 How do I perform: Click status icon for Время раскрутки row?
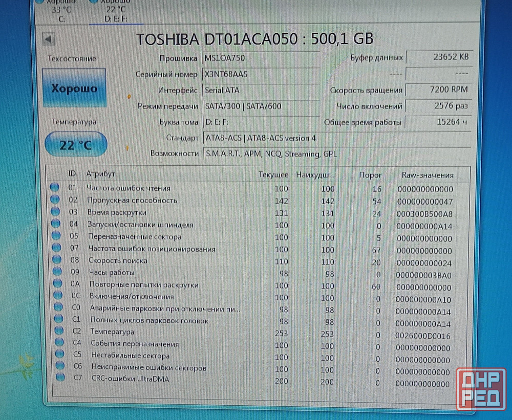tap(55, 212)
